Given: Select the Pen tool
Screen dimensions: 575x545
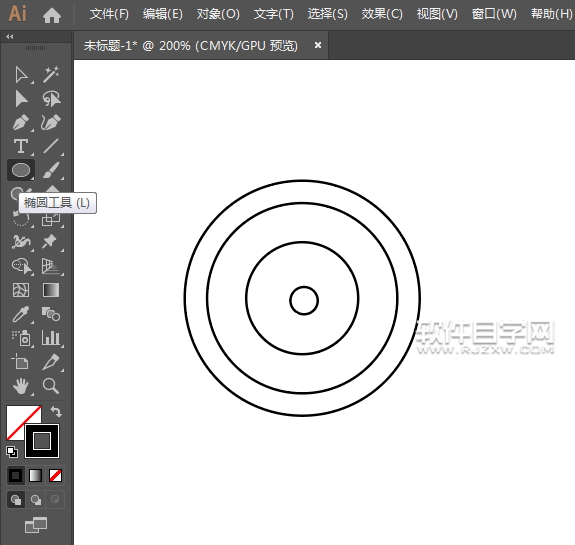Looking at the screenshot, I should click(21, 122).
